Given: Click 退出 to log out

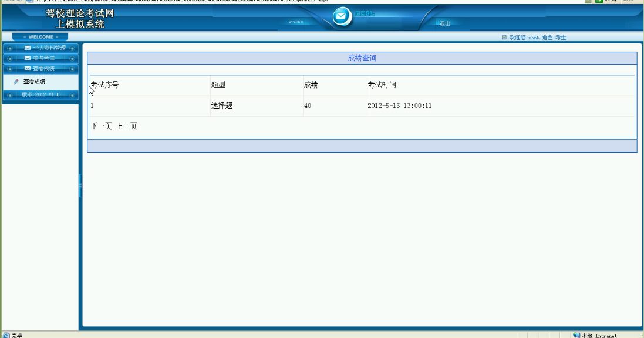Looking at the screenshot, I should pos(445,24).
